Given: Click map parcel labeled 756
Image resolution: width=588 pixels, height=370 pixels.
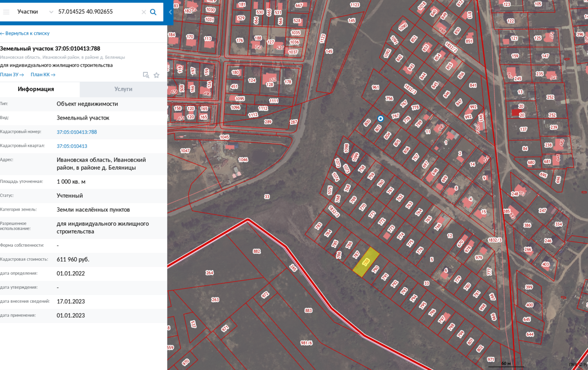Looking at the screenshot, I should [389, 98].
